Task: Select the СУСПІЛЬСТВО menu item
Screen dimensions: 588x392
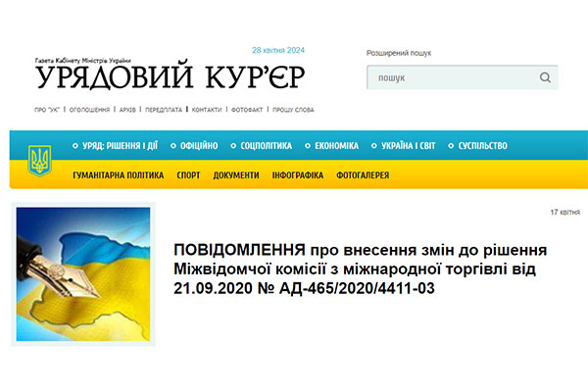Action: click(x=482, y=146)
